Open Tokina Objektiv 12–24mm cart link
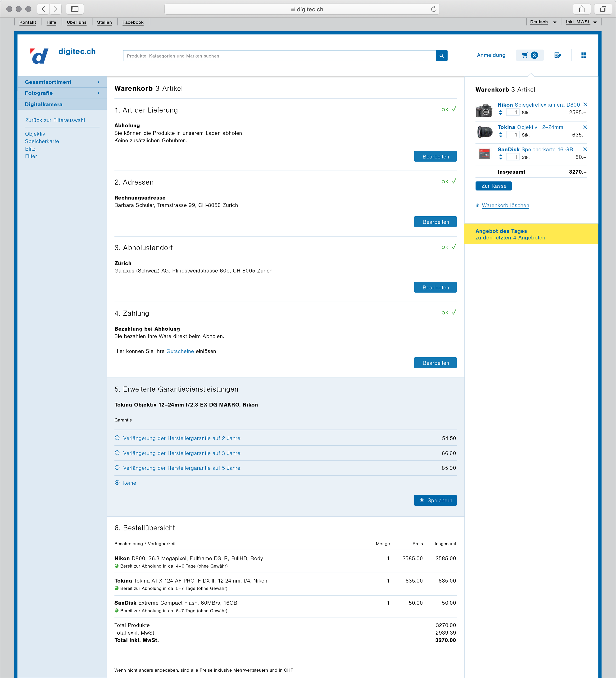The image size is (616, 678). (x=530, y=127)
